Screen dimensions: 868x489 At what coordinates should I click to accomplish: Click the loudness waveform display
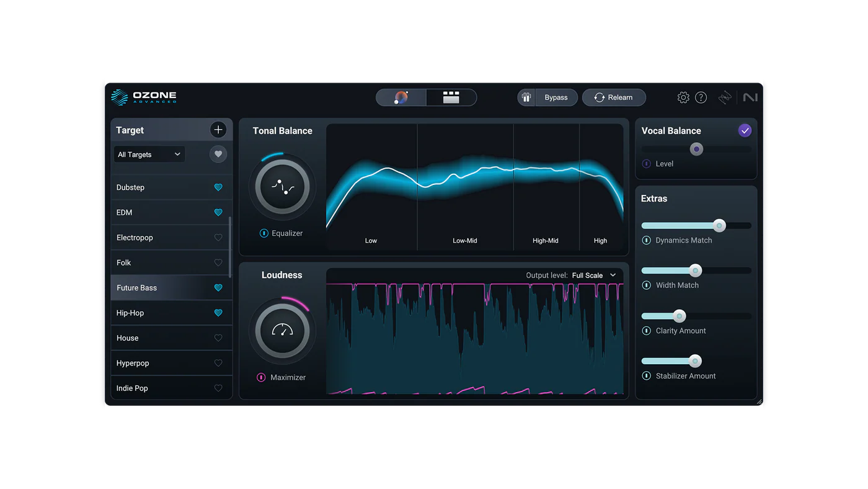click(x=475, y=338)
